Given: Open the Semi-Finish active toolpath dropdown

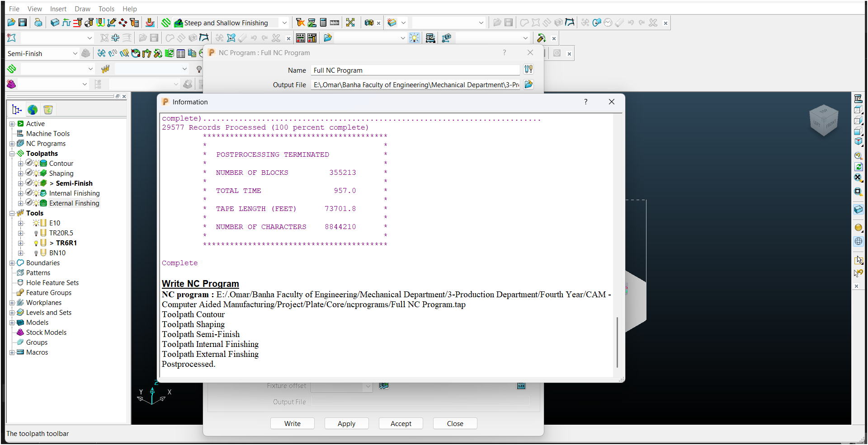Looking at the screenshot, I should 75,53.
